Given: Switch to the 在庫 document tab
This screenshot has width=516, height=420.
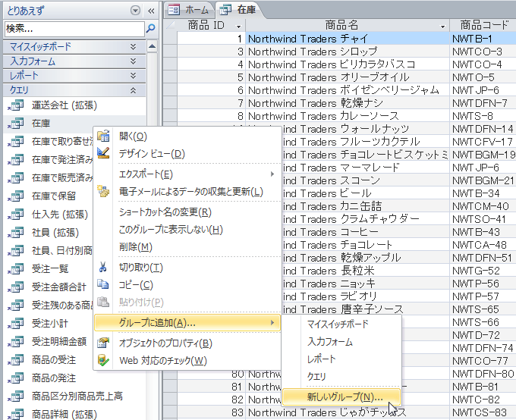Looking at the screenshot, I should [x=239, y=10].
